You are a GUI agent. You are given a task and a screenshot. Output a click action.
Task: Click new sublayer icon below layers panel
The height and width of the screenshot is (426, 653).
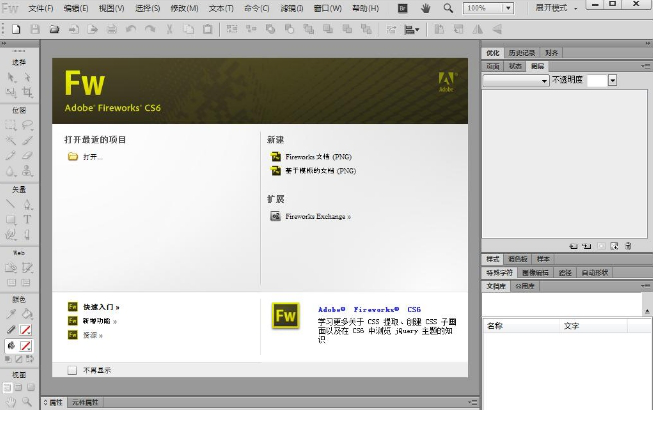[x=587, y=246]
